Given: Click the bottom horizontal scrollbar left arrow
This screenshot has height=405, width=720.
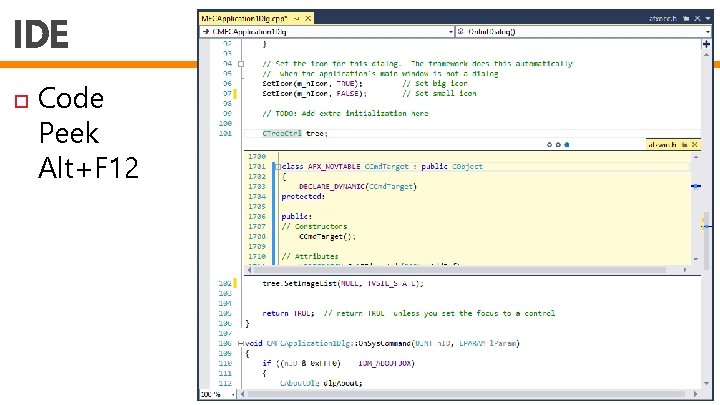Looking at the screenshot, I should tap(242, 394).
